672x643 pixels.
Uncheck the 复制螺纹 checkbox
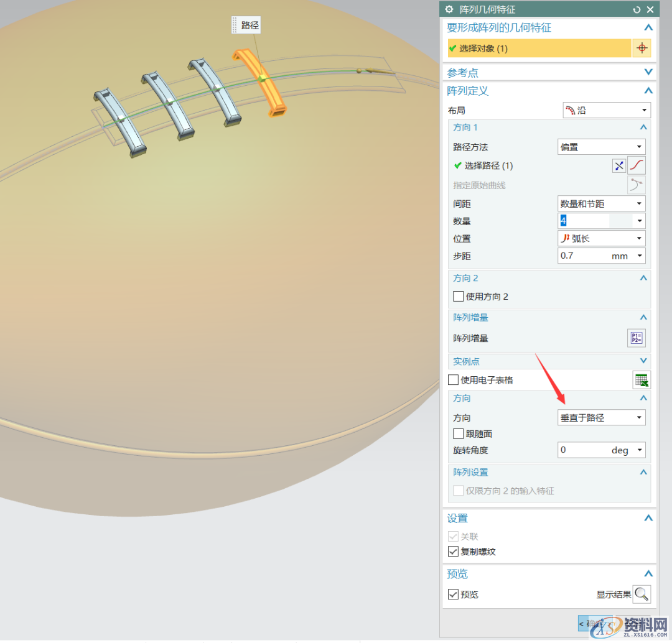453,552
